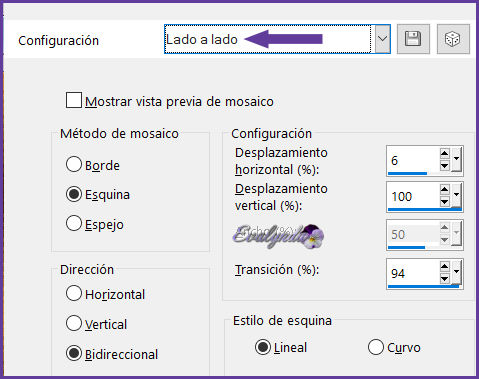
Task: Select Horizontal direction option
Action: coord(74,294)
